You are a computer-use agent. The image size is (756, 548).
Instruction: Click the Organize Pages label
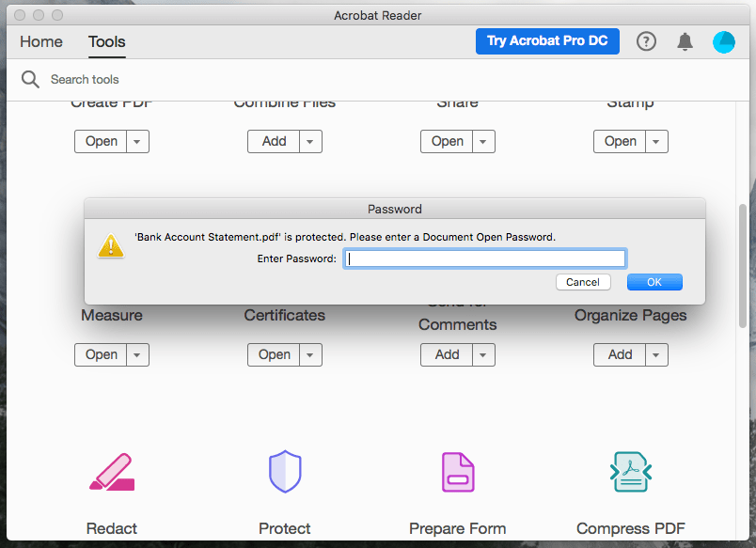point(631,316)
